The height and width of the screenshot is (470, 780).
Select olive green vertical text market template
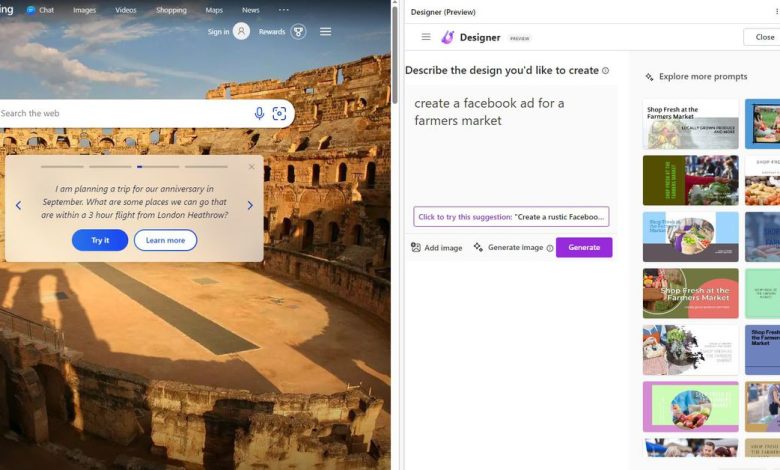pos(690,180)
